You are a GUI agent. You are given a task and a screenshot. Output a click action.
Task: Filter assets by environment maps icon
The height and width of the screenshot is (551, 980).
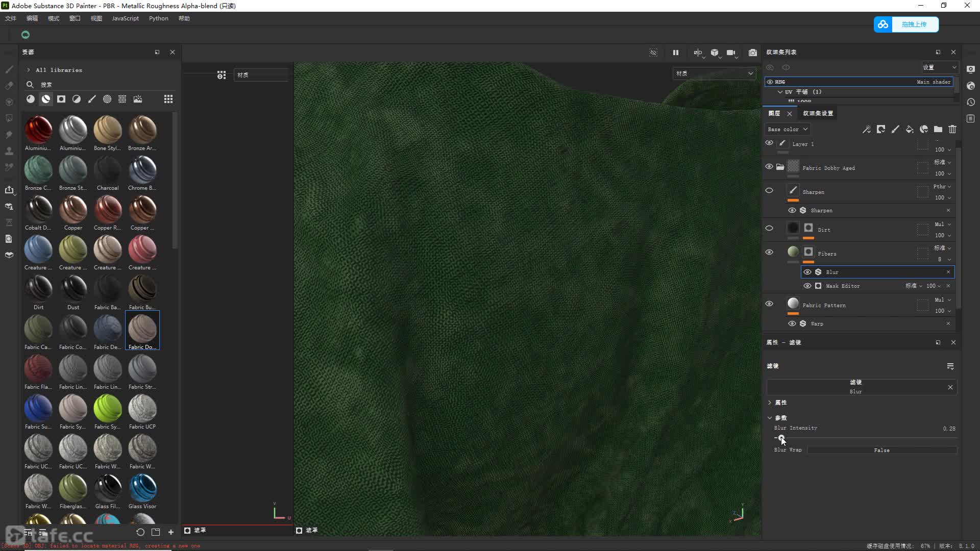click(138, 99)
